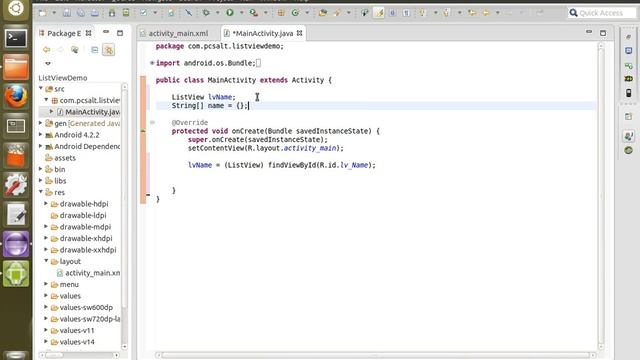This screenshot has height=360, width=640.
Task: Click the collapsed imports placeholder box
Action: 258,63
